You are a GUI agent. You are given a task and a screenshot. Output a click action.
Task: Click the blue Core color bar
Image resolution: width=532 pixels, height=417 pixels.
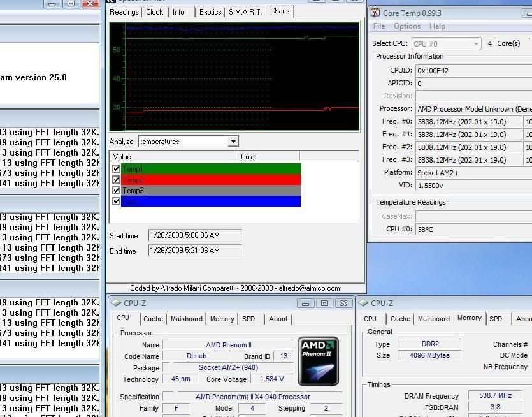(211, 201)
